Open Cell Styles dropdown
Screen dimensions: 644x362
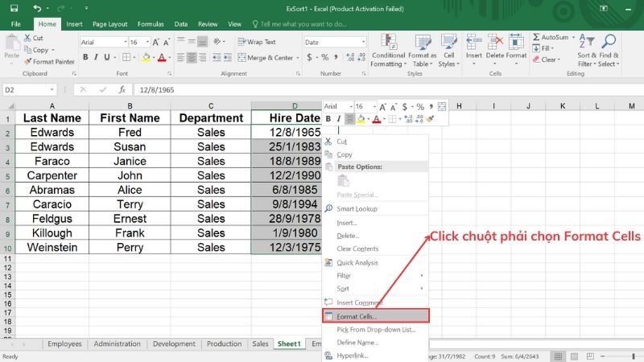click(449, 51)
